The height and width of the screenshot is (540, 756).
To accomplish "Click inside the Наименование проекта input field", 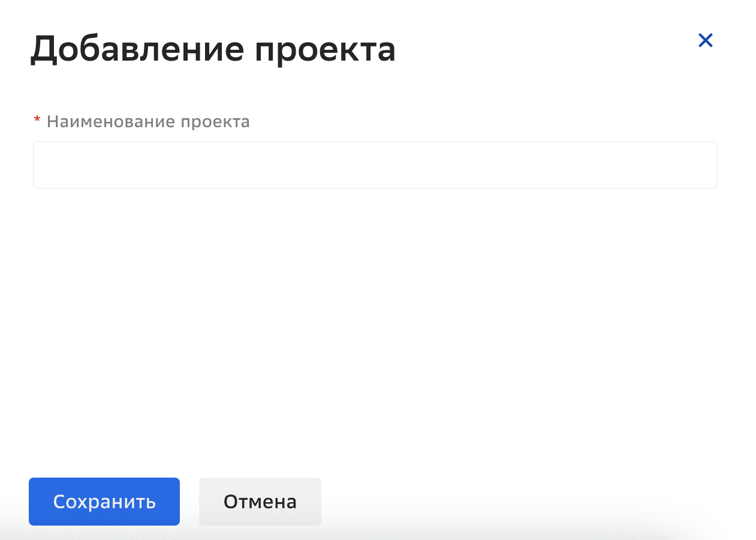I will 375,165.
